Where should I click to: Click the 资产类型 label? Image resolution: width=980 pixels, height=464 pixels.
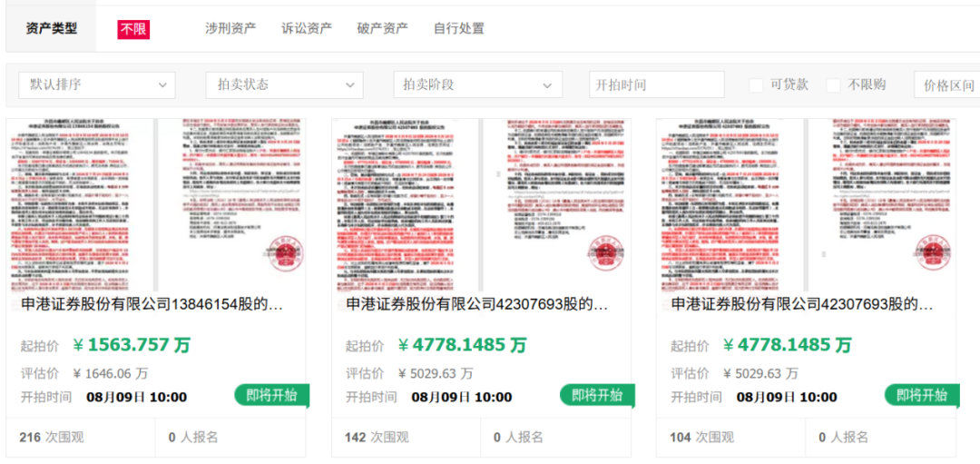52,29
